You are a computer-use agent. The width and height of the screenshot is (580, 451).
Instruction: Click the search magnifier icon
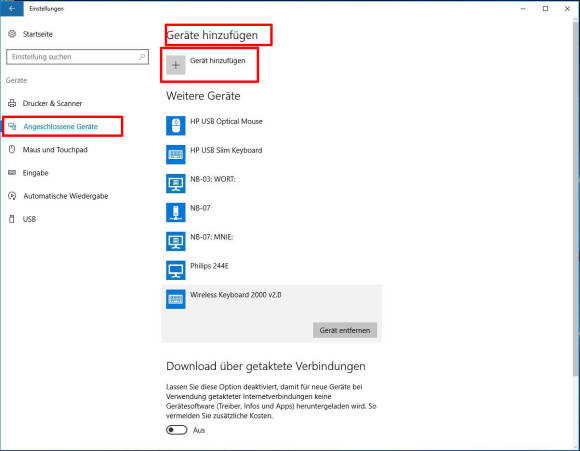(142, 57)
